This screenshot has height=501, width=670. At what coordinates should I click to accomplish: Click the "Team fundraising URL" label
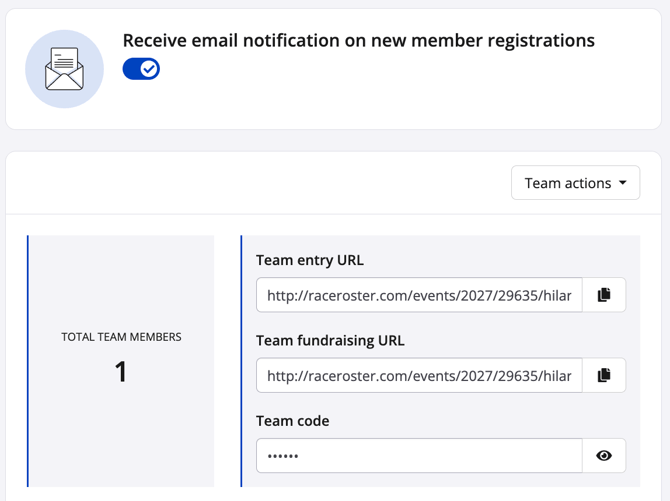click(330, 340)
